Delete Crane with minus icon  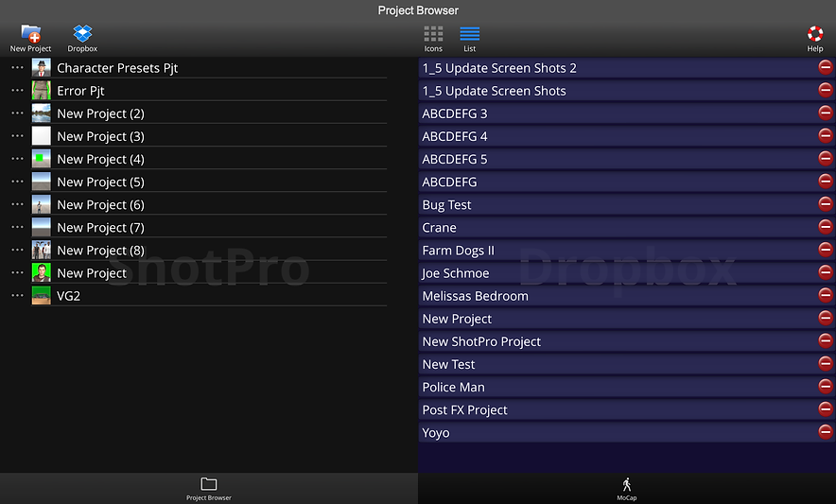tap(826, 227)
